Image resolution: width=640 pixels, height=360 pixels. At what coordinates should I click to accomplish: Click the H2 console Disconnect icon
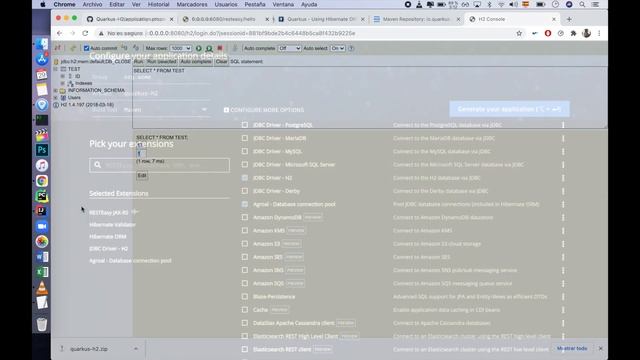pos(58,48)
